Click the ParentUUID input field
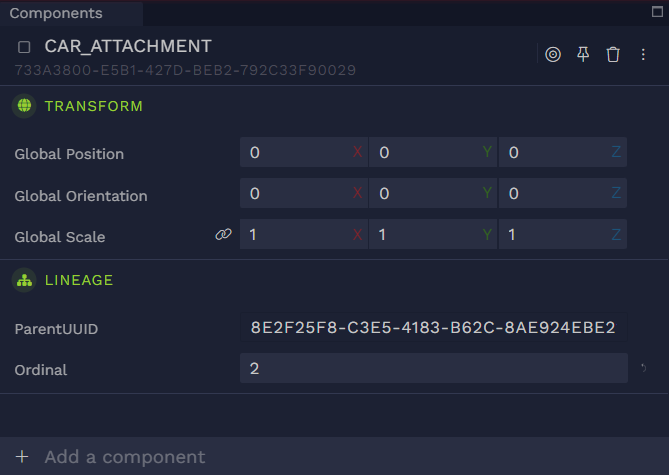669x475 pixels. (433, 328)
